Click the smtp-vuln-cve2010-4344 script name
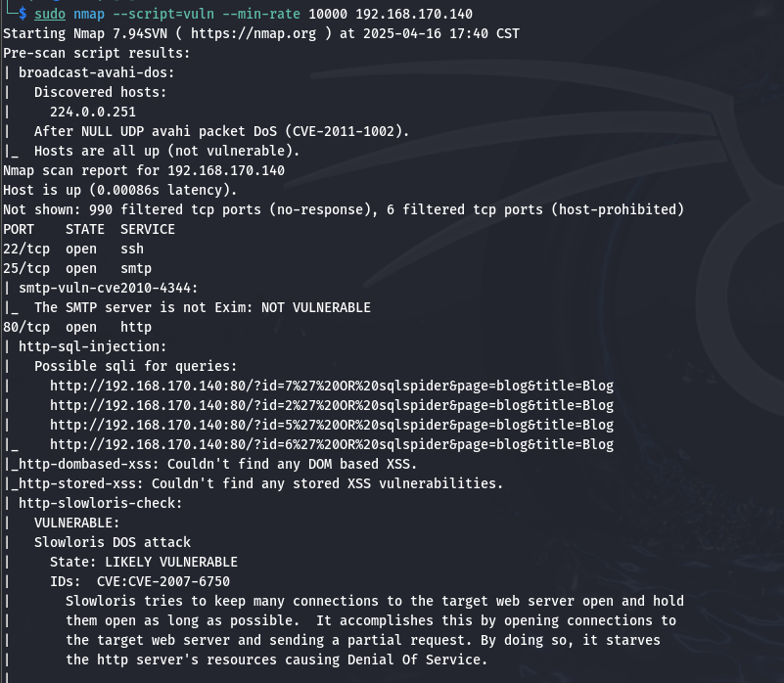Viewport: 784px width, 683px height. click(x=105, y=288)
